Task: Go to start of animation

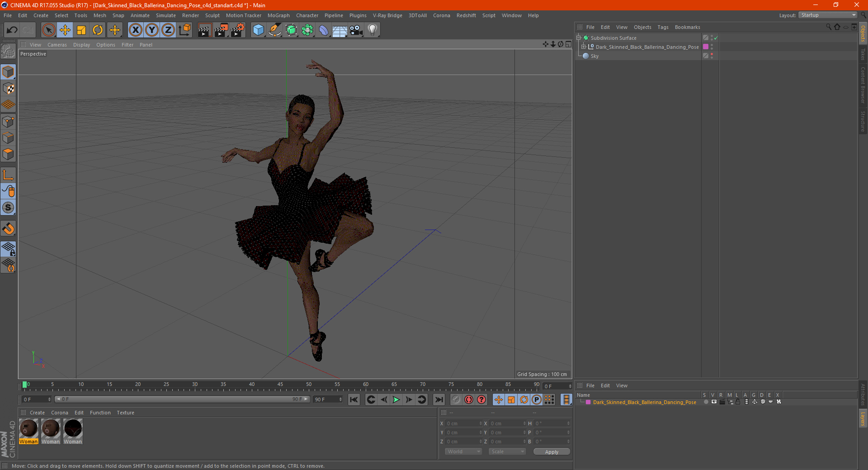Action: point(354,399)
